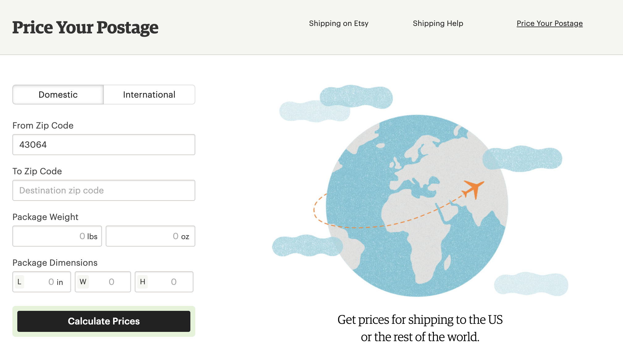Click the From Zip Code label

[x=43, y=125]
